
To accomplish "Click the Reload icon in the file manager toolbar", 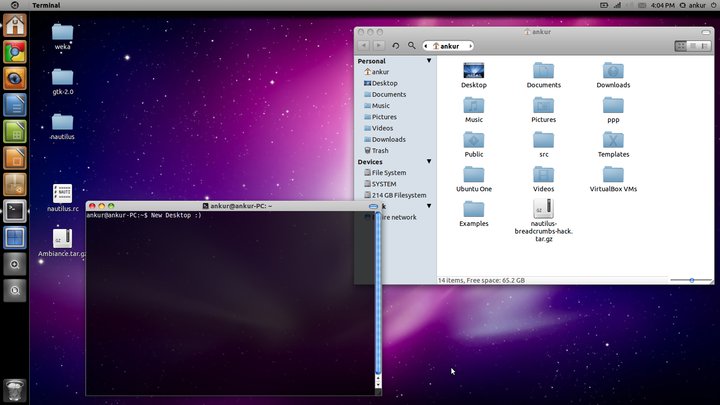I will click(396, 46).
